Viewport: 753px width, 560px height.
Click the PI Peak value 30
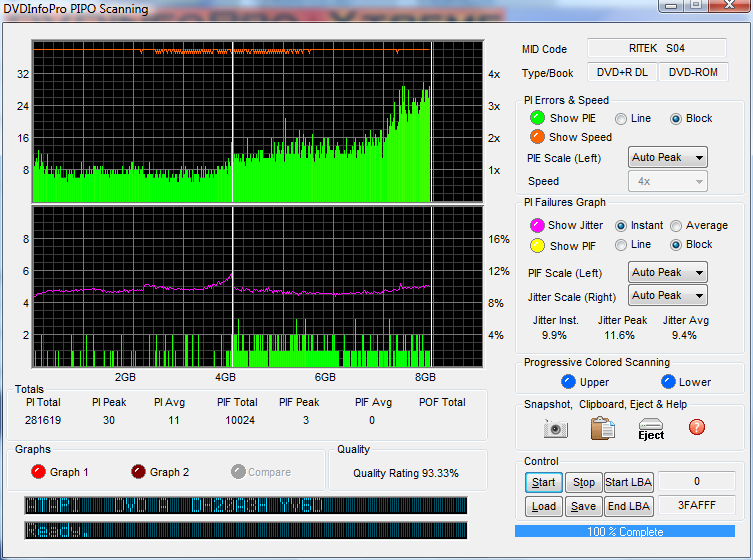[x=109, y=420]
